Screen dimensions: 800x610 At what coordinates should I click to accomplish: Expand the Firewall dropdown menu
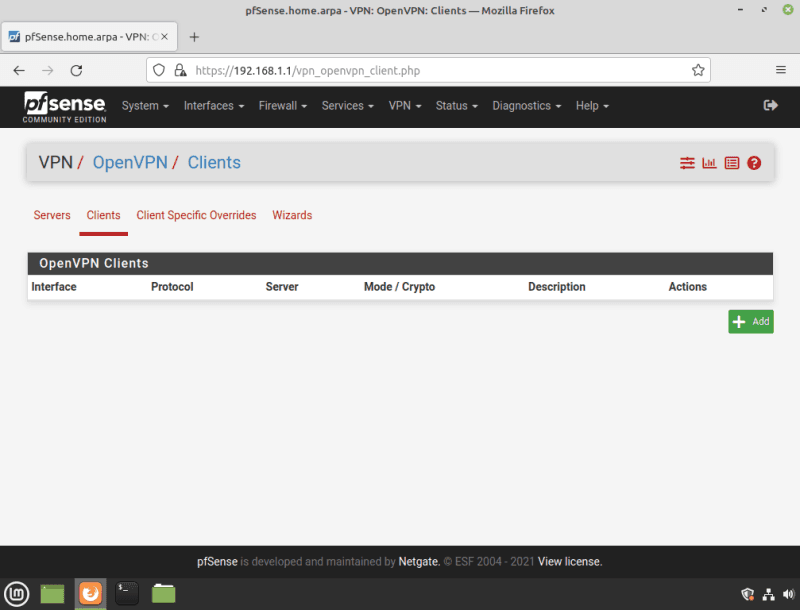coord(282,106)
